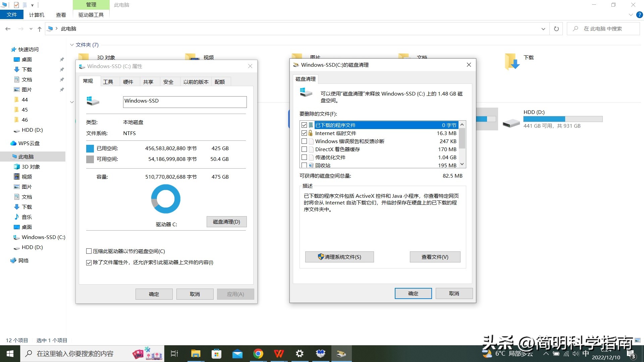This screenshot has width=644, height=362.
Task: Open Windows Settings gear from the taskbar
Action: [x=300, y=353]
